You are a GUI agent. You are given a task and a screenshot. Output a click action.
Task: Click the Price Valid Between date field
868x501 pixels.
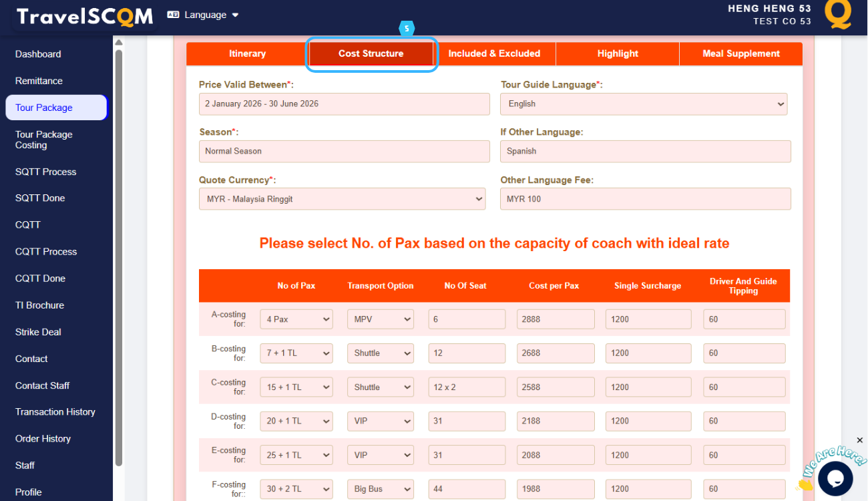344,104
